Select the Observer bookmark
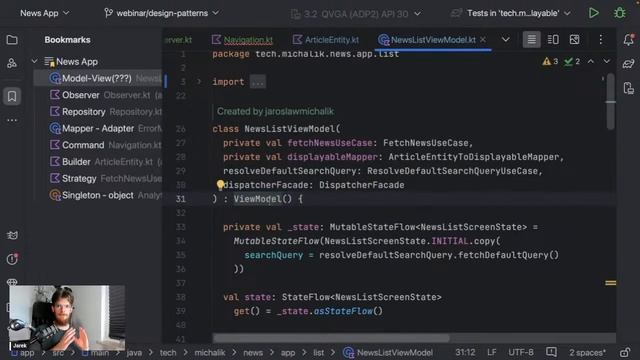Image resolution: width=640 pixels, height=360 pixels. pos(98,95)
